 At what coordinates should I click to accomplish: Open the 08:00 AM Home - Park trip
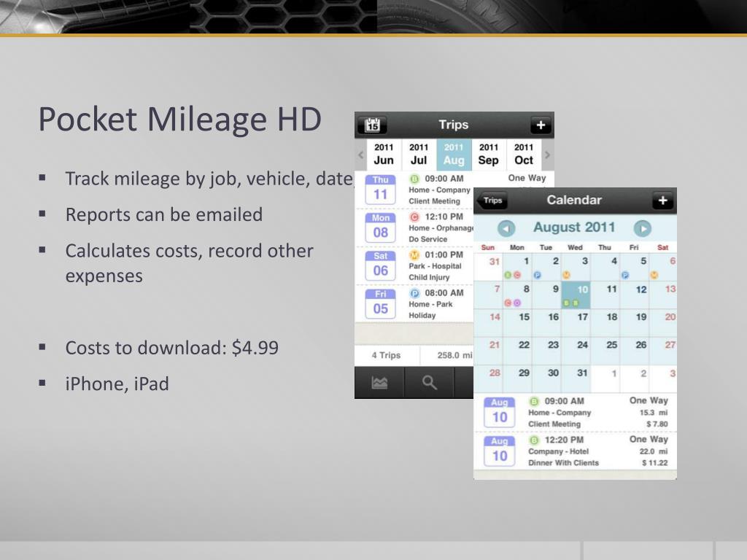pos(414,304)
